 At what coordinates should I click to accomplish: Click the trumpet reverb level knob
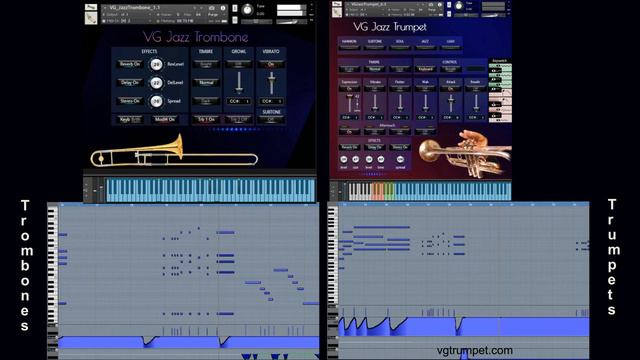344,160
